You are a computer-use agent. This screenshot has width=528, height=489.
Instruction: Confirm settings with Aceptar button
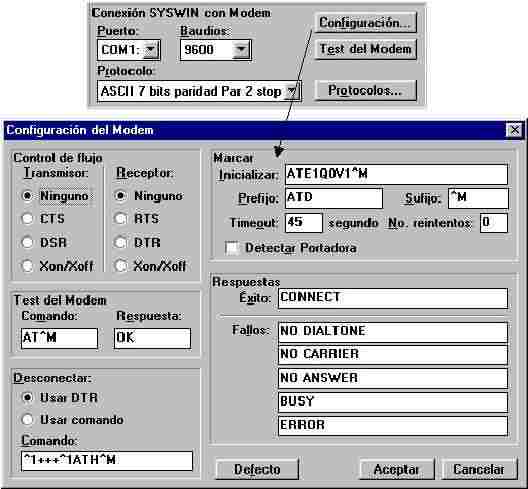coord(397,469)
